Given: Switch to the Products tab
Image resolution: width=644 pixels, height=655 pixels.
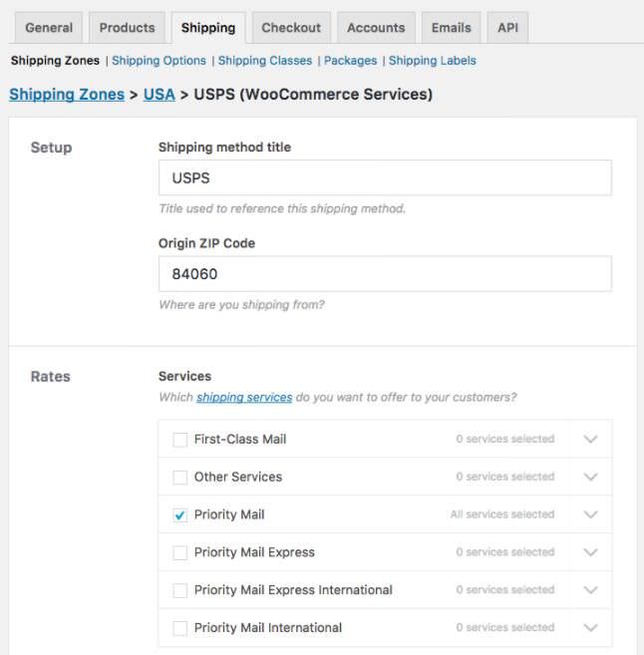Looking at the screenshot, I should tap(127, 28).
